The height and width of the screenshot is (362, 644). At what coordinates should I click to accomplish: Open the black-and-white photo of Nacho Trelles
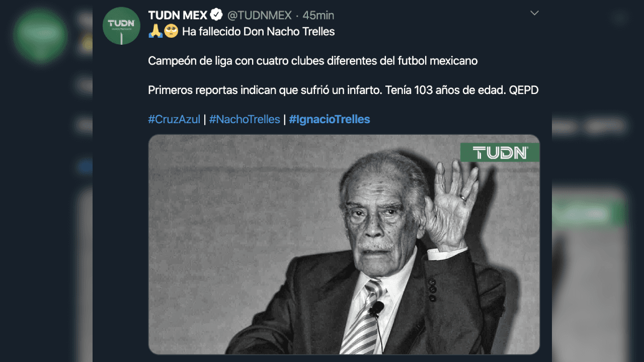tap(344, 246)
